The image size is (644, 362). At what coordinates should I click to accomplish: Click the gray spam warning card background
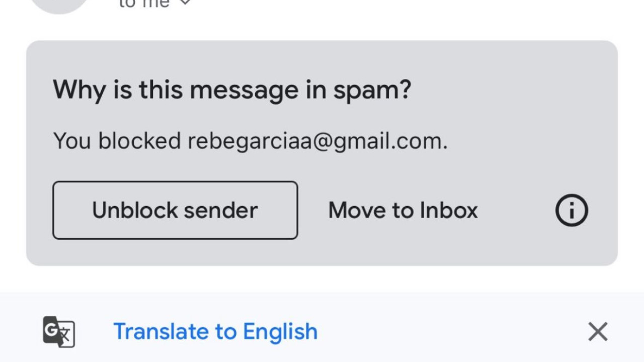(503, 101)
